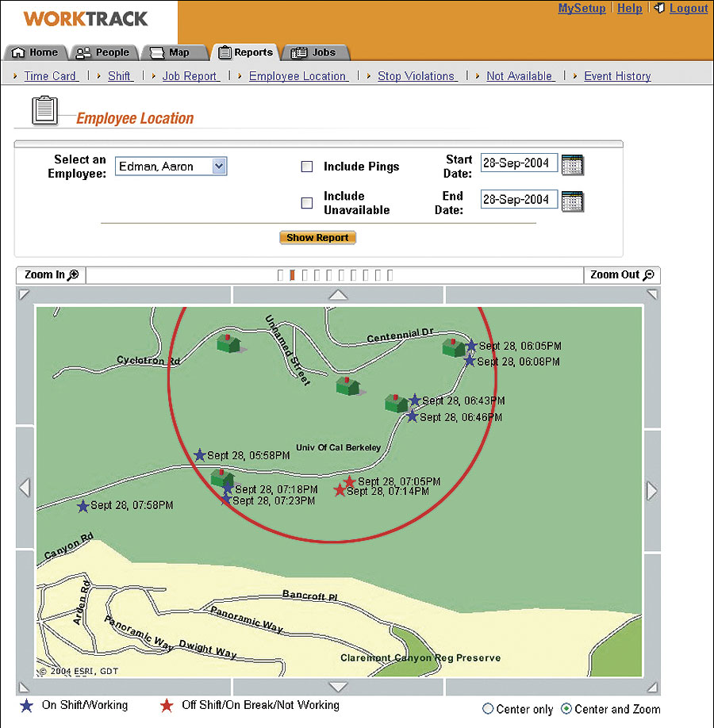Open the Jobs tab
This screenshot has width=714, height=728.
[x=314, y=52]
